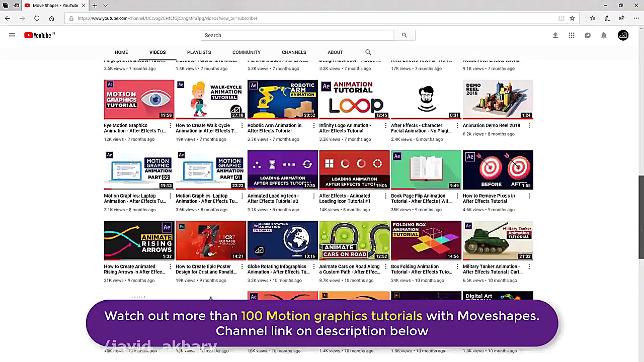
Task: Submit the search with the magnifier button
Action: tap(404, 35)
